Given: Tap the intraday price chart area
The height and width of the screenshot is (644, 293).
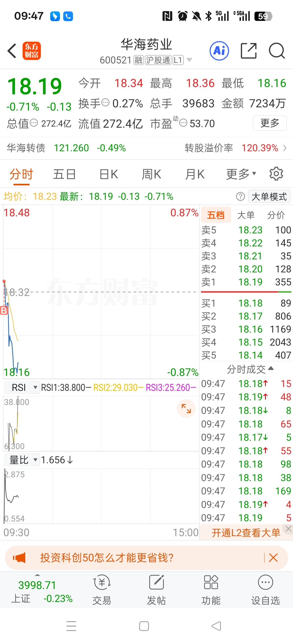Looking at the screenshot, I should tap(101, 292).
